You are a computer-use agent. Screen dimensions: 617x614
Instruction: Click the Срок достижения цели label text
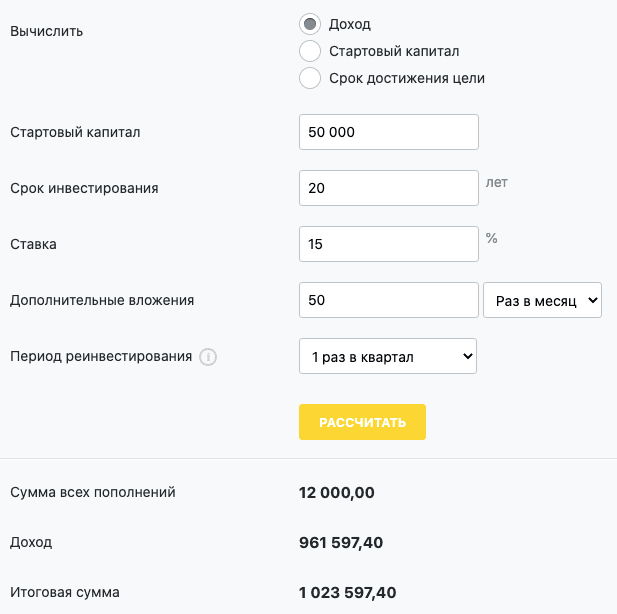coord(407,78)
